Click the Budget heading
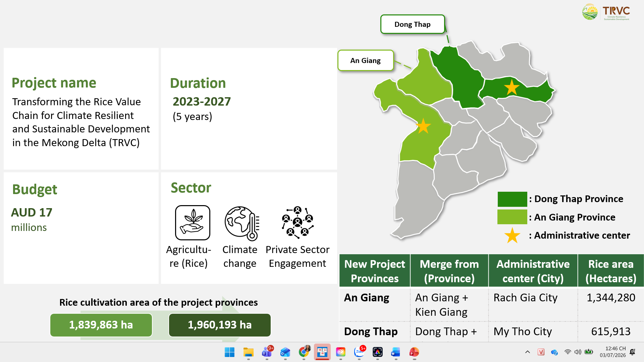This screenshot has height=362, width=644. click(35, 189)
